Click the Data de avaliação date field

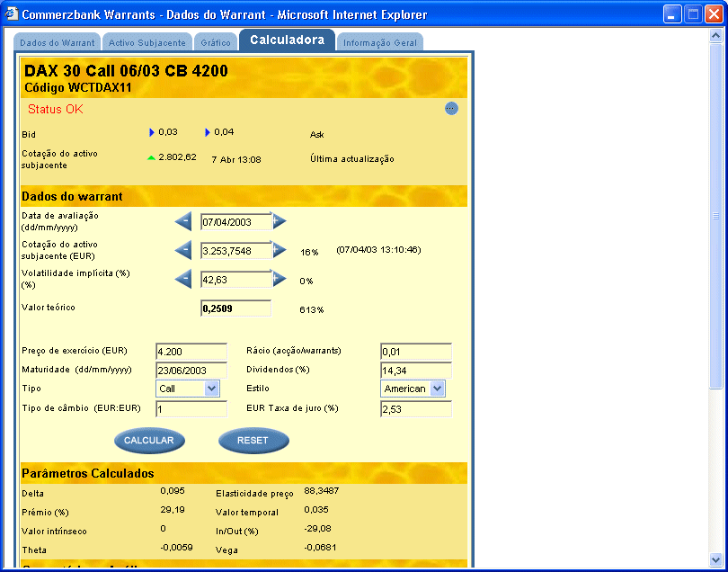[235, 221]
